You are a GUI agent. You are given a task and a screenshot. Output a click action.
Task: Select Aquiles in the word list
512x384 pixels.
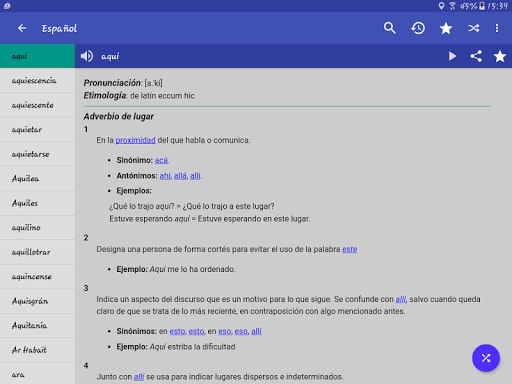[x=37, y=203]
